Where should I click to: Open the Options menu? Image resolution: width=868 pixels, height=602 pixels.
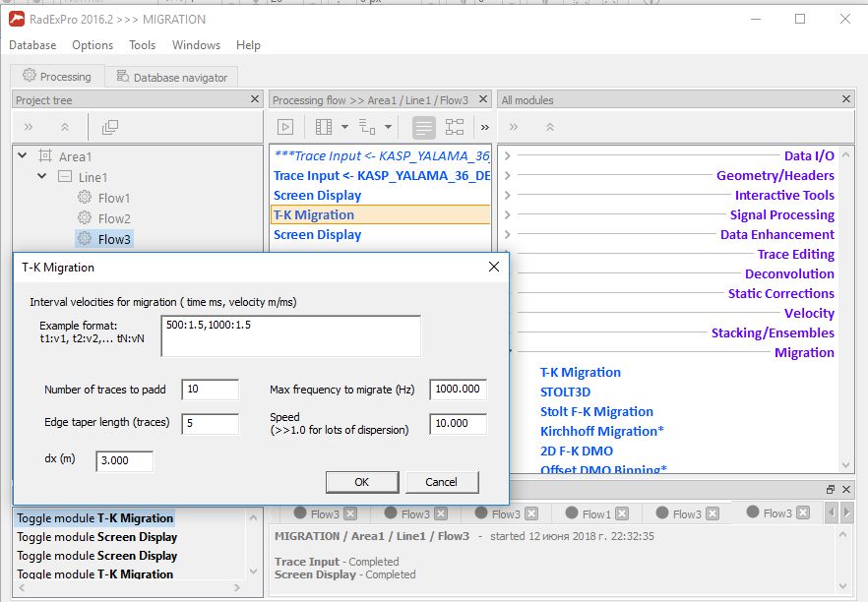point(93,45)
